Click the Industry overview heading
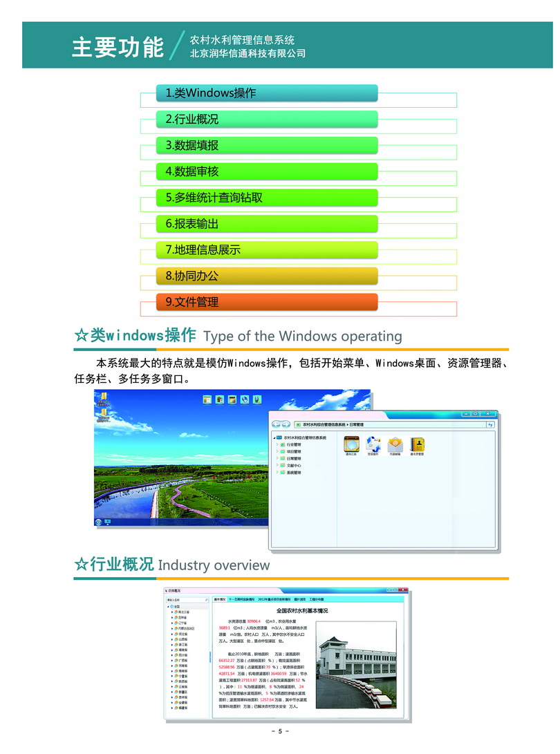560x754 pixels. pyautogui.click(x=214, y=565)
